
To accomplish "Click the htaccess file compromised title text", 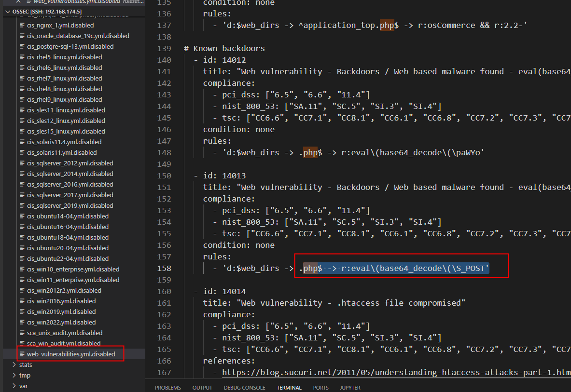I will pyautogui.click(x=351, y=303).
